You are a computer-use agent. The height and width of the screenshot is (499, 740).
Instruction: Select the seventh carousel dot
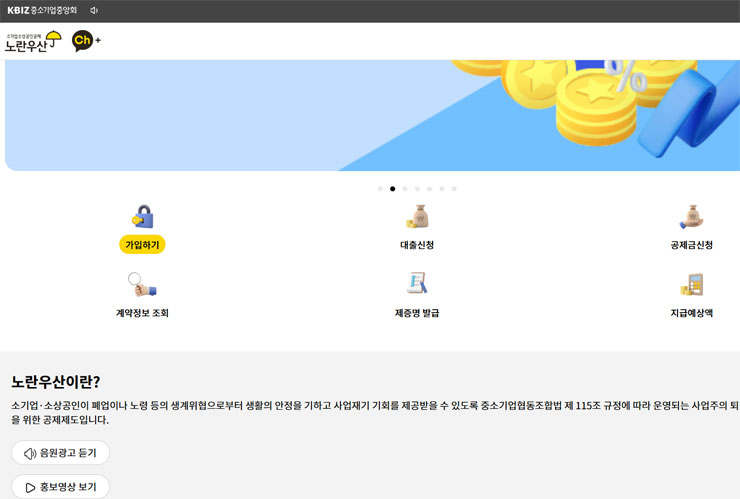pos(454,189)
